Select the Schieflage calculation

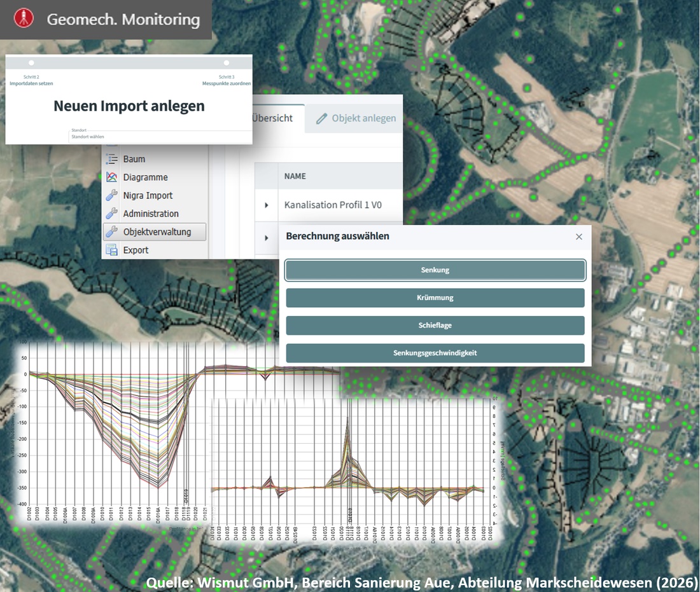(x=435, y=326)
